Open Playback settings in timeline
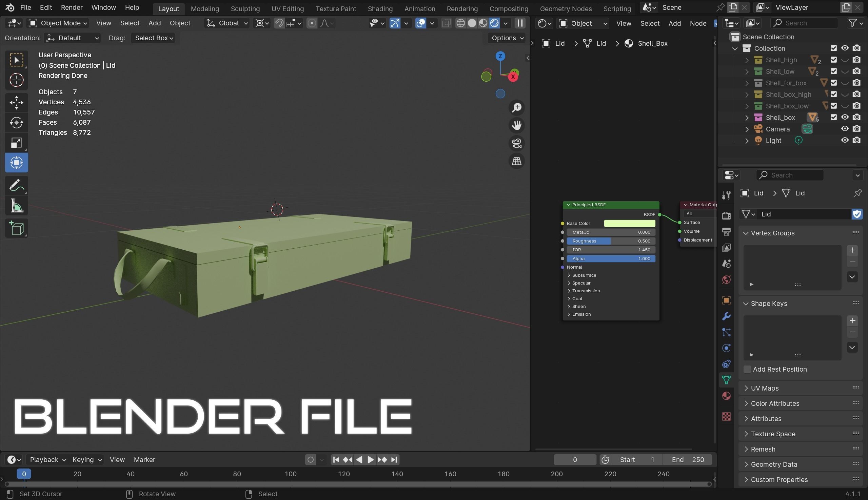868x500 pixels. (x=47, y=459)
